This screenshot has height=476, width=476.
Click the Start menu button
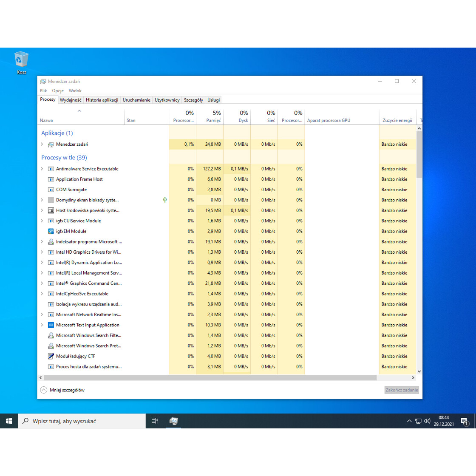tap(9, 421)
